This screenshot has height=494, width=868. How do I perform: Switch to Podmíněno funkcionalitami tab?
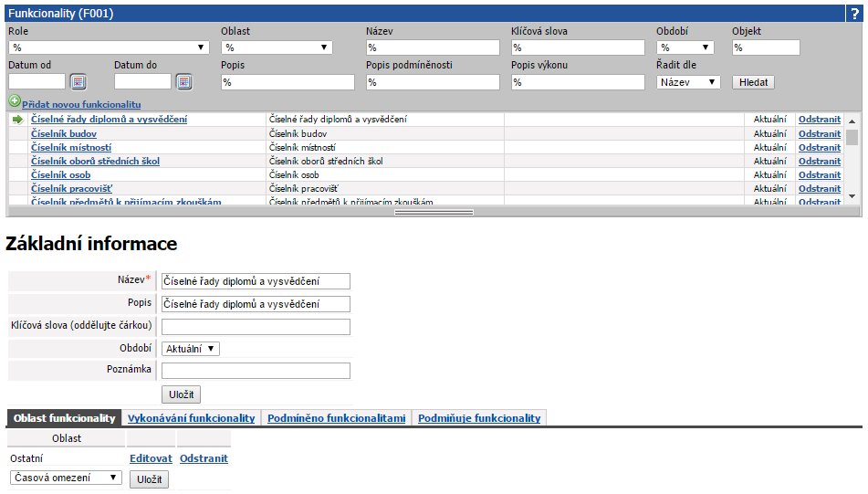pyautogui.click(x=337, y=418)
